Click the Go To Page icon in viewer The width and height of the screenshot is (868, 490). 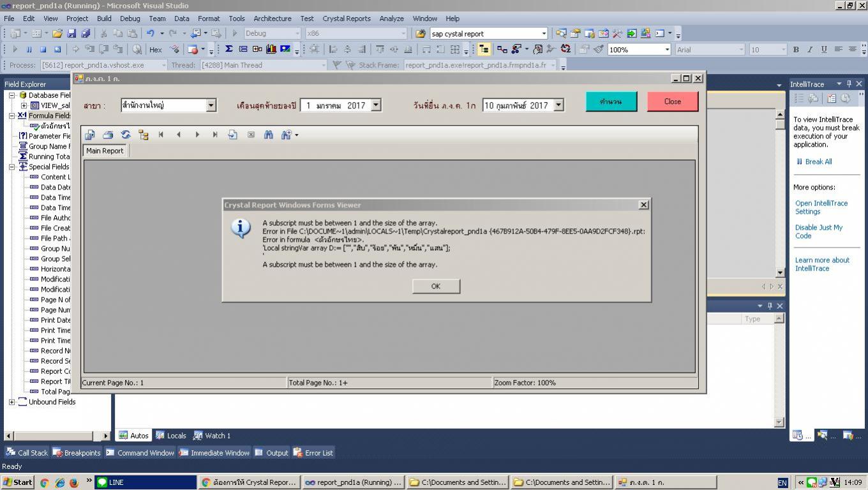(x=233, y=135)
